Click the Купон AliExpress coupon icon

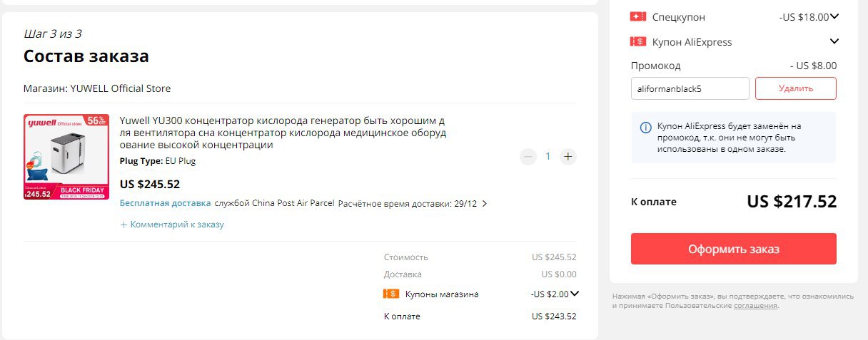click(638, 41)
